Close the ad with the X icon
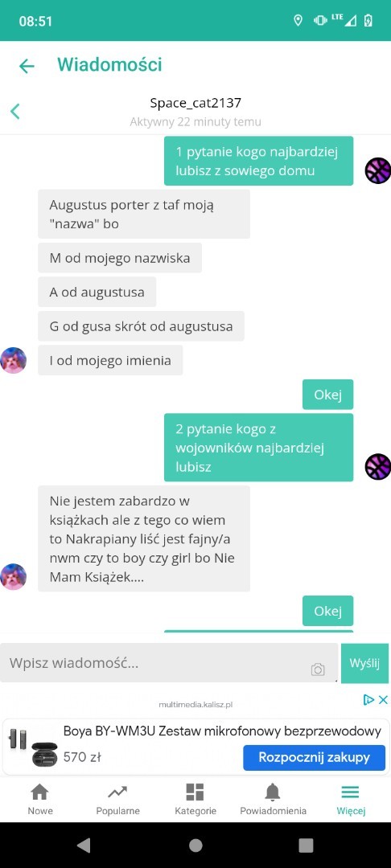391x868 pixels. (383, 700)
